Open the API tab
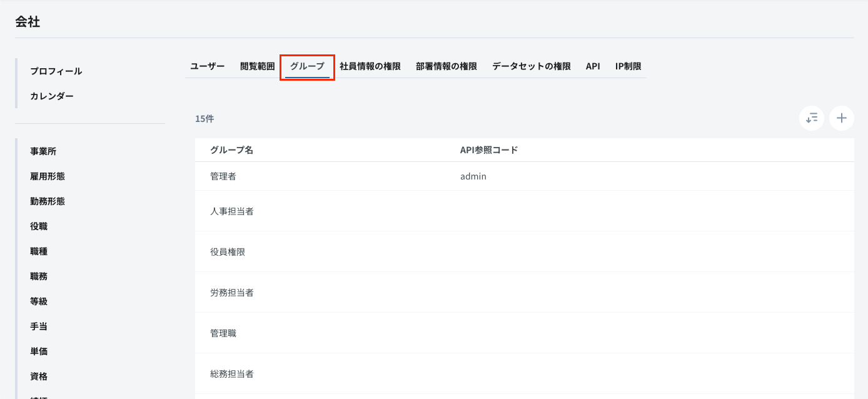 pos(592,66)
